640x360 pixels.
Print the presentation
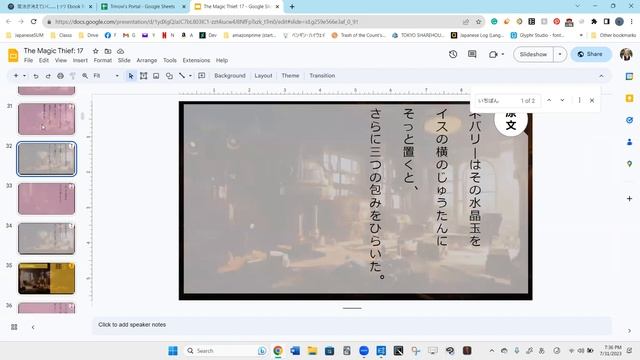(x=60, y=76)
